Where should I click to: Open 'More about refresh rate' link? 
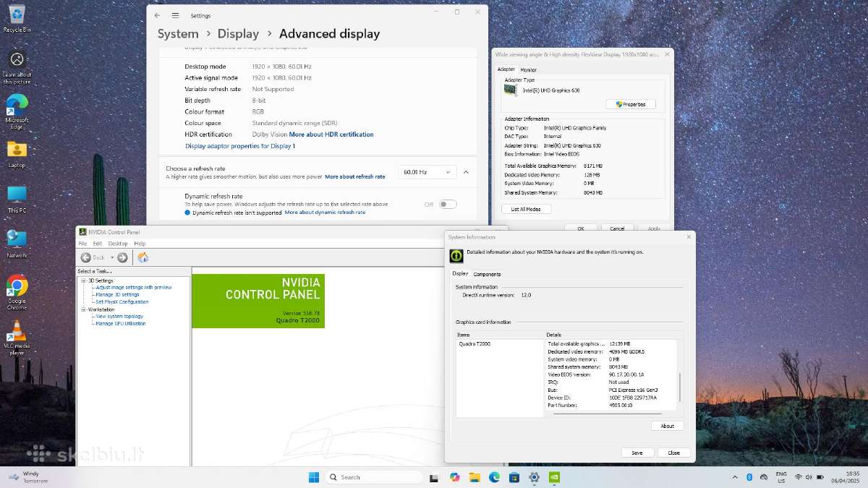tap(354, 176)
